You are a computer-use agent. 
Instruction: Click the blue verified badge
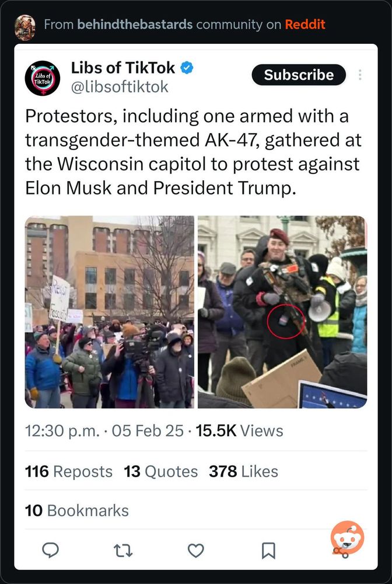[x=187, y=68]
